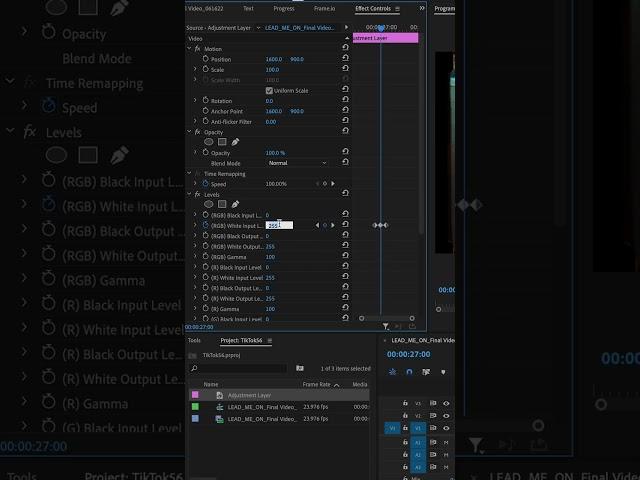Viewport: 640px width, 480px height.
Task: Create rectangle mask under Levels effect
Action: 222,204
